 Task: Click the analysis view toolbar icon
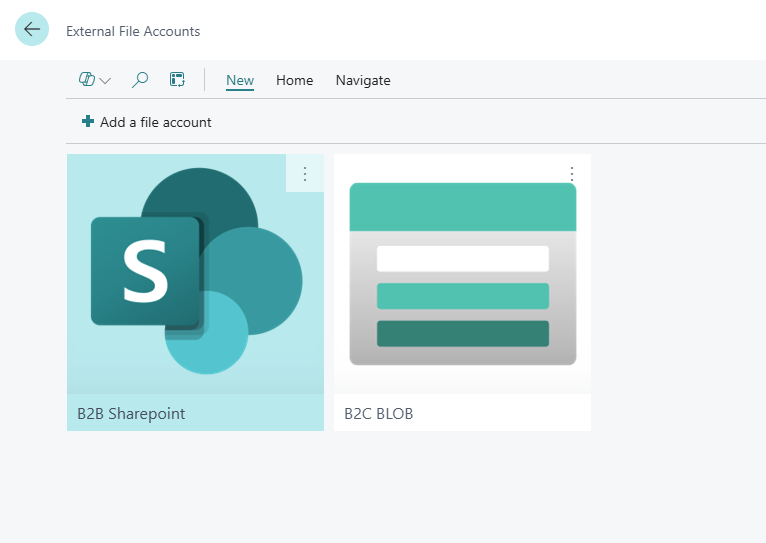[177, 80]
